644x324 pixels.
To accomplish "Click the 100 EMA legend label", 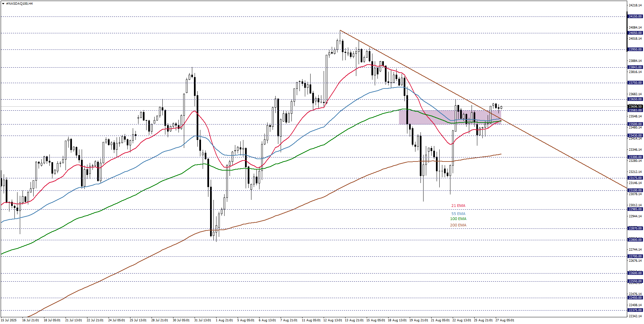I will click(x=458, y=219).
